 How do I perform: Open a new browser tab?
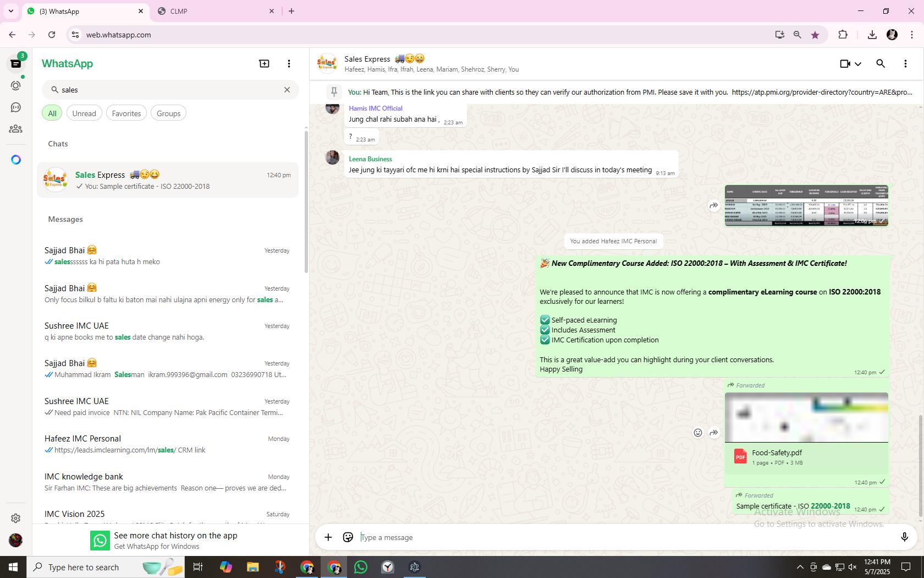[291, 11]
